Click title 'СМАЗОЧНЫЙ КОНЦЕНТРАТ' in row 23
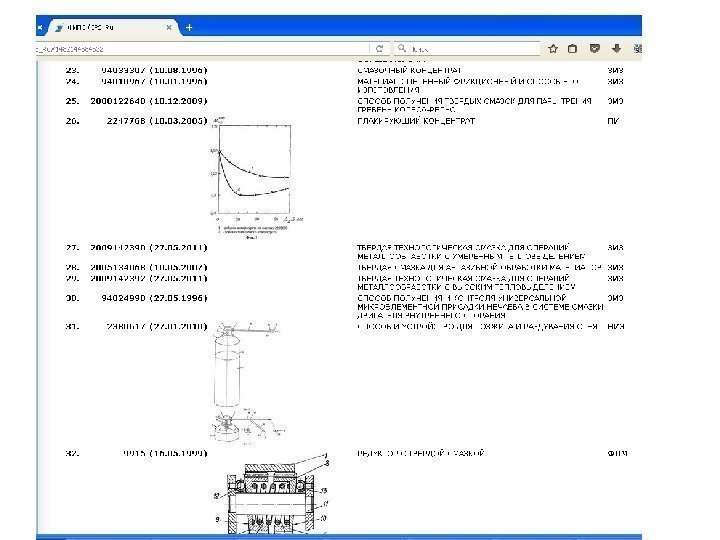 click(409, 70)
